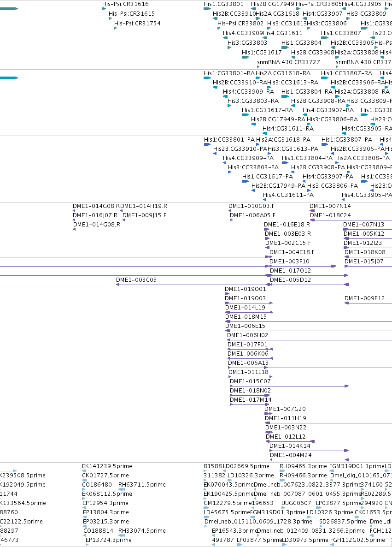Open the DME1-003C05 BAC label
Viewport: 392px width, 547px height.
pyautogui.click(x=136, y=280)
